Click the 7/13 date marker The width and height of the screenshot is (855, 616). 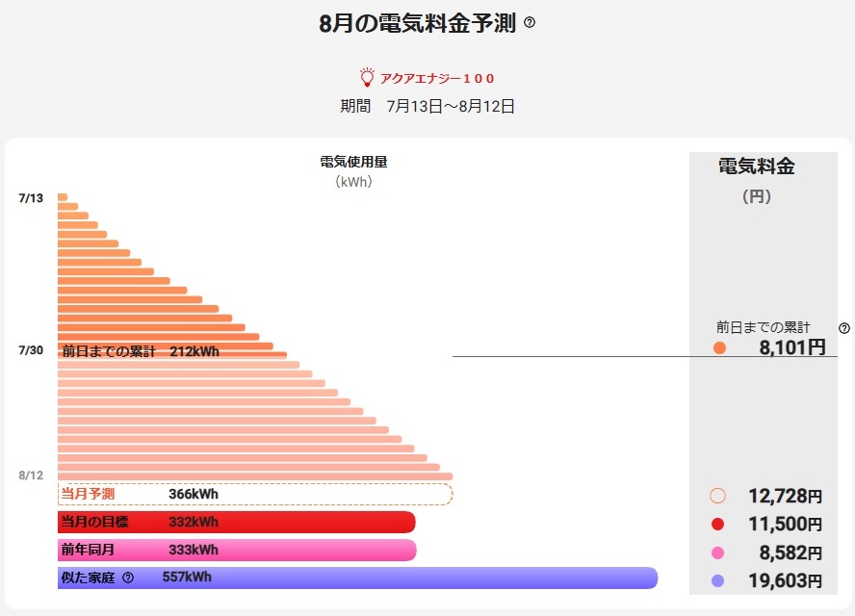pos(31,198)
